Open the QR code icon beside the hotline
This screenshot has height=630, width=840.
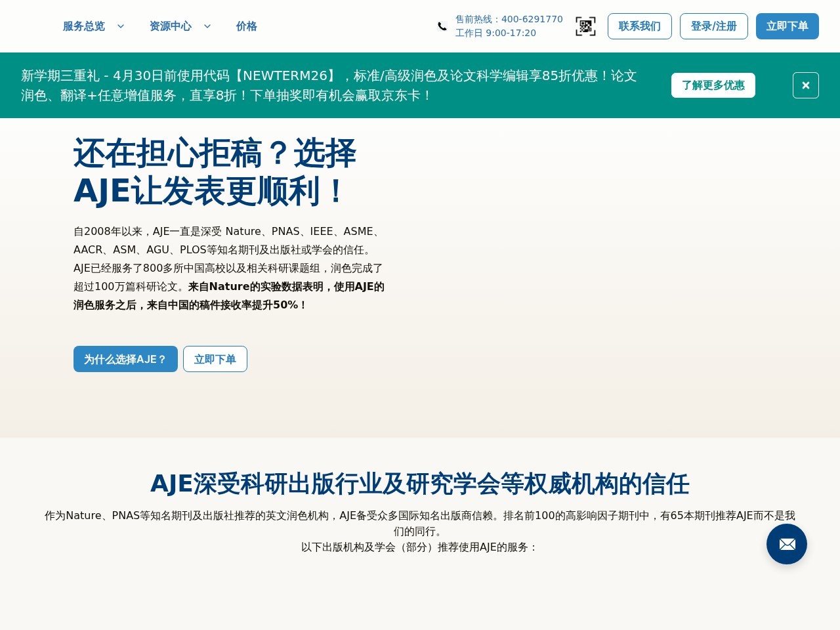click(585, 26)
